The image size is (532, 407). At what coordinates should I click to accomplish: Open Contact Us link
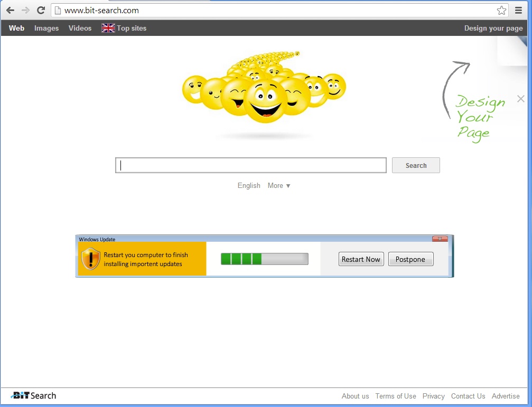click(468, 396)
